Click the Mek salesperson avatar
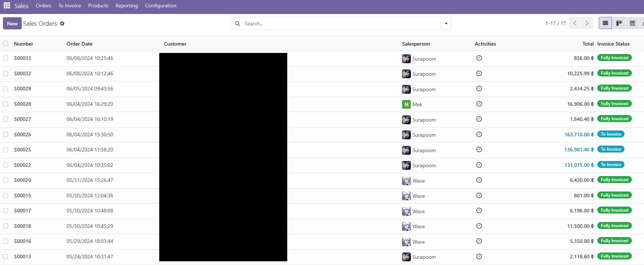644x265 pixels. click(x=406, y=104)
